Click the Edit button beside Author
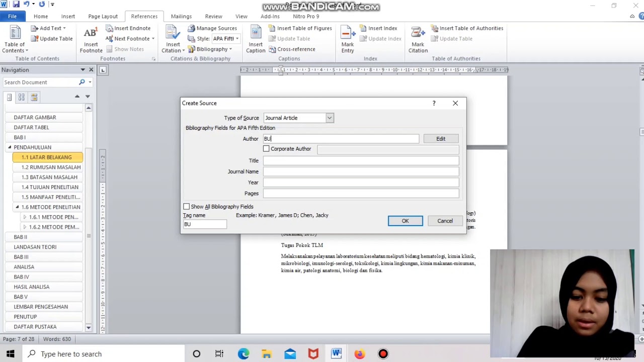Image resolution: width=644 pixels, height=362 pixels. click(x=441, y=139)
